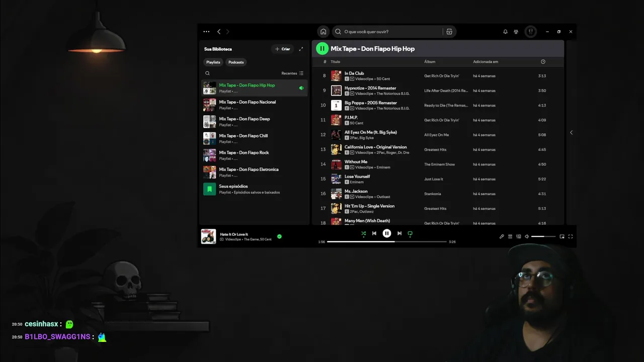Image resolution: width=644 pixels, height=362 pixels.
Task: Select the Without Me track
Action: (x=438, y=164)
